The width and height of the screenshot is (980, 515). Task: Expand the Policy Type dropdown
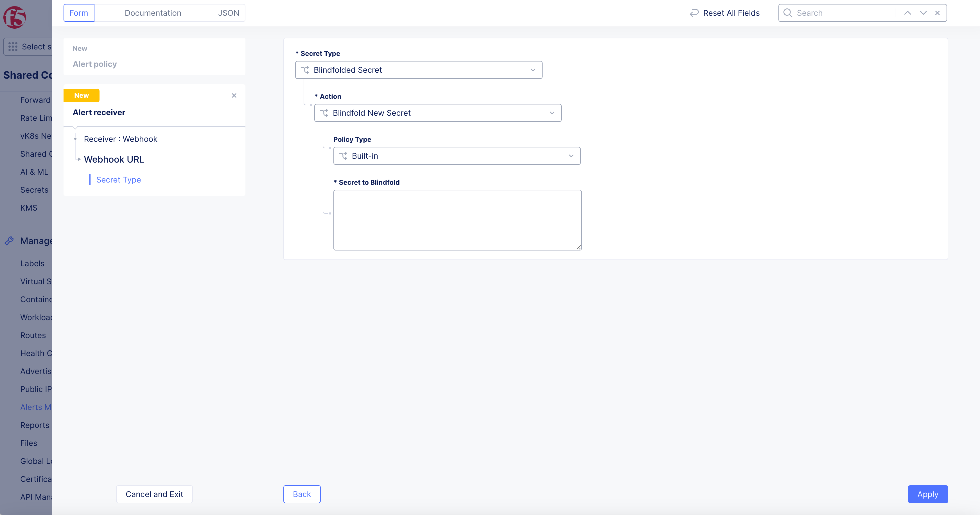pyautogui.click(x=457, y=156)
